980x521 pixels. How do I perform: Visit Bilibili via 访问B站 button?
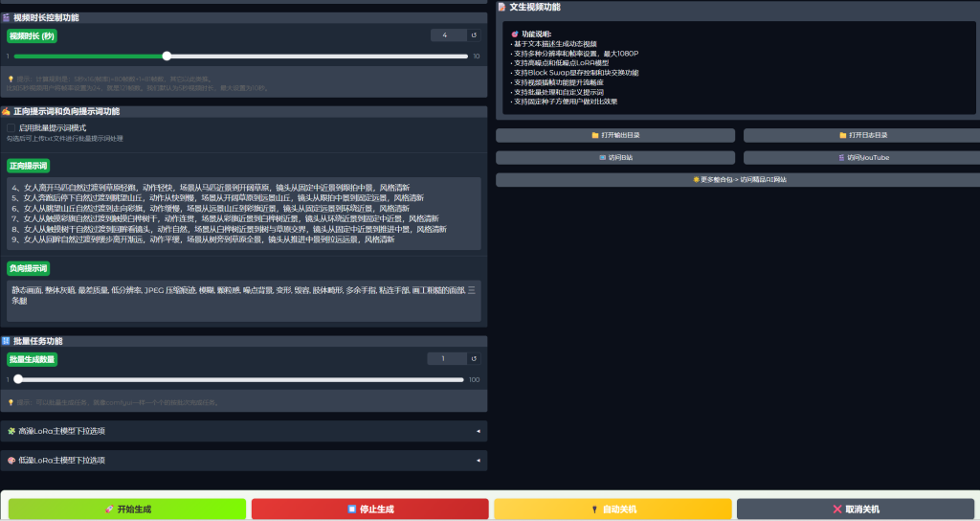[615, 158]
